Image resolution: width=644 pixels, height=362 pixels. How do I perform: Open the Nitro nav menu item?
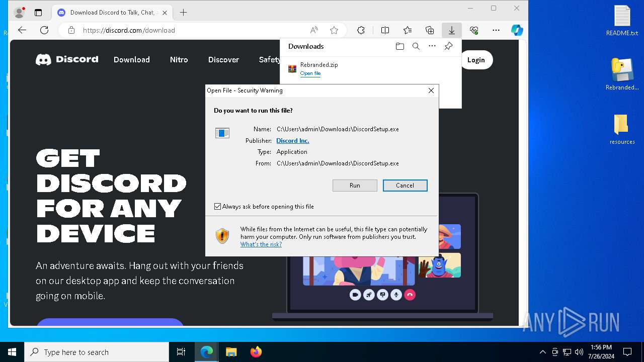(179, 59)
